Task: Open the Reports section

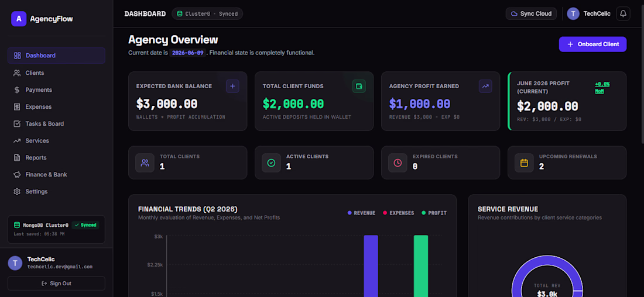Action: click(x=56, y=157)
